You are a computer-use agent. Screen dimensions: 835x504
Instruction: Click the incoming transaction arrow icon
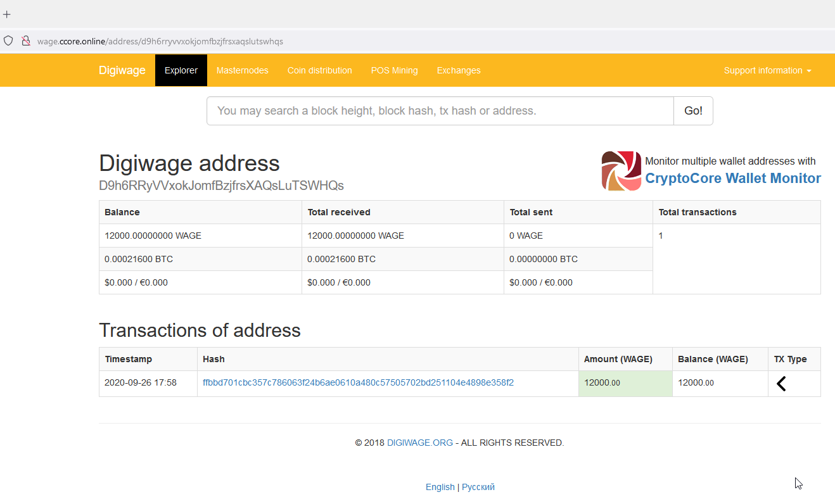click(x=781, y=384)
